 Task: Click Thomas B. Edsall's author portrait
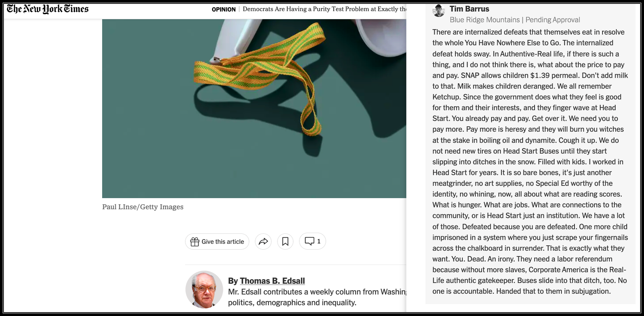204,290
